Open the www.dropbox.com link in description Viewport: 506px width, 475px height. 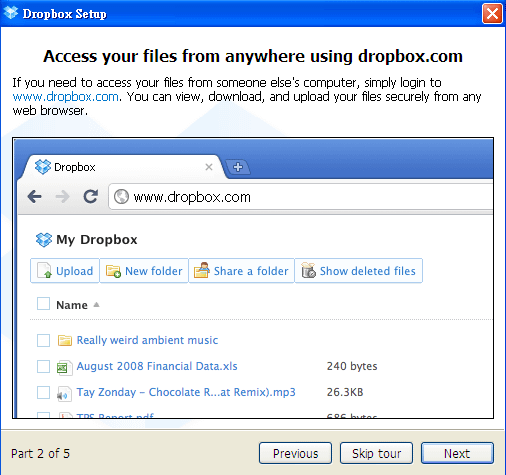click(65, 97)
